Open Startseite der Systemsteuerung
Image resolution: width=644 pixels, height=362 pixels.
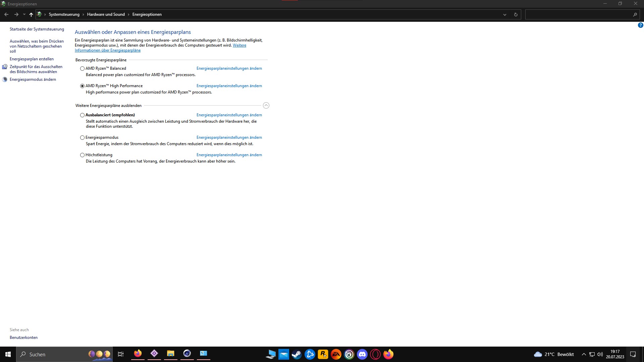tap(37, 29)
